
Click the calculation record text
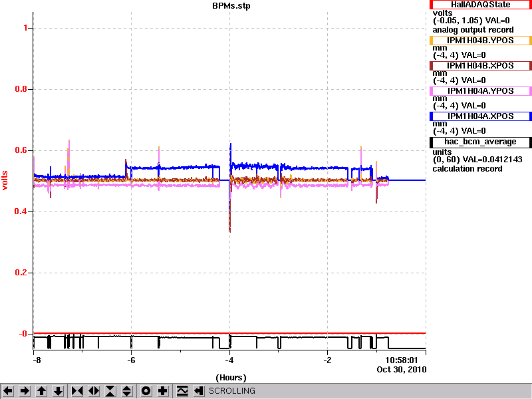tap(467, 169)
